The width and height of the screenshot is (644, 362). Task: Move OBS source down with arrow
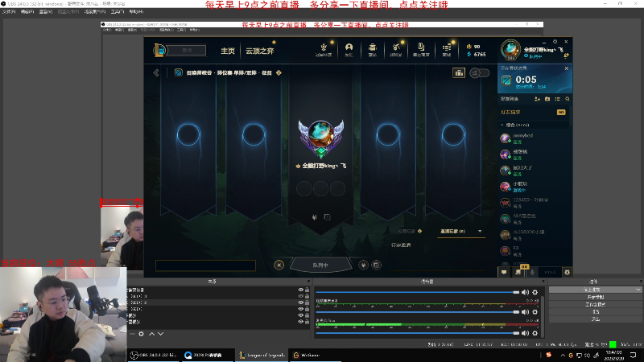pyautogui.click(x=160, y=334)
